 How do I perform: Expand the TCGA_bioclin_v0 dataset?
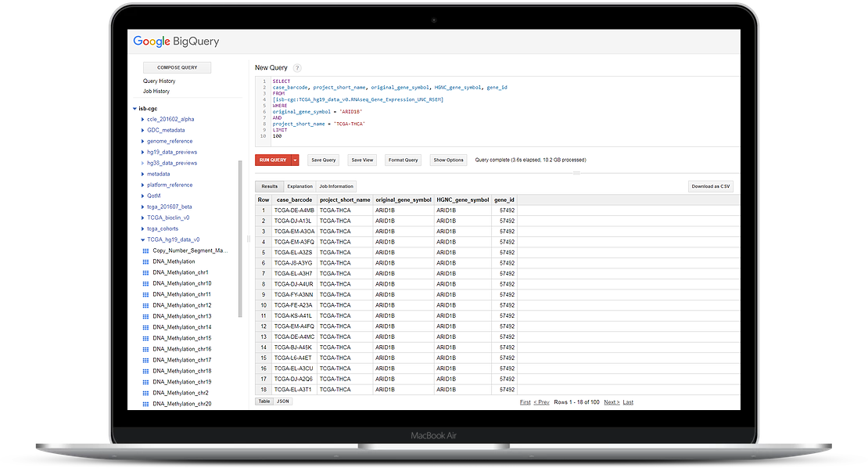pyautogui.click(x=143, y=218)
